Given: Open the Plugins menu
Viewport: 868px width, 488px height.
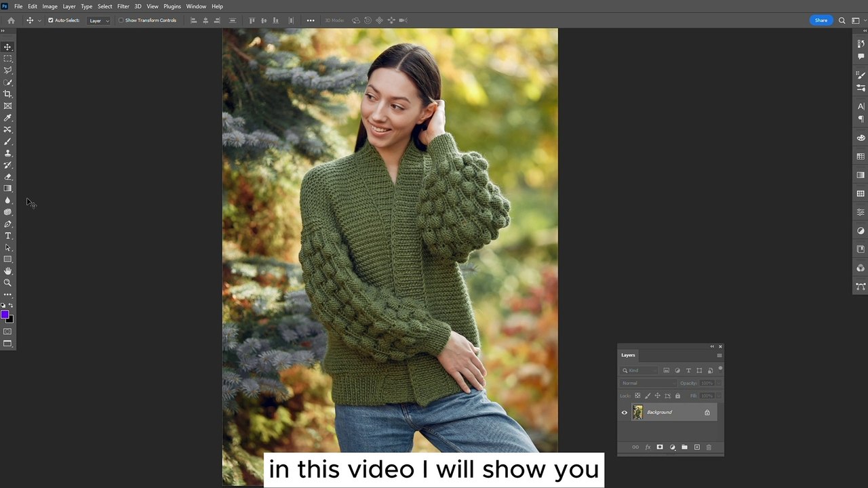Looking at the screenshot, I should coord(172,6).
